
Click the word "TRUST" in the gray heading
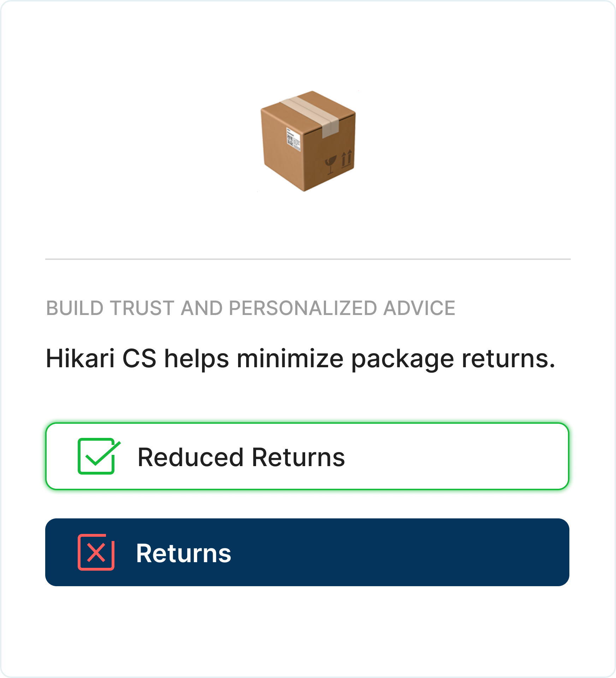142,308
